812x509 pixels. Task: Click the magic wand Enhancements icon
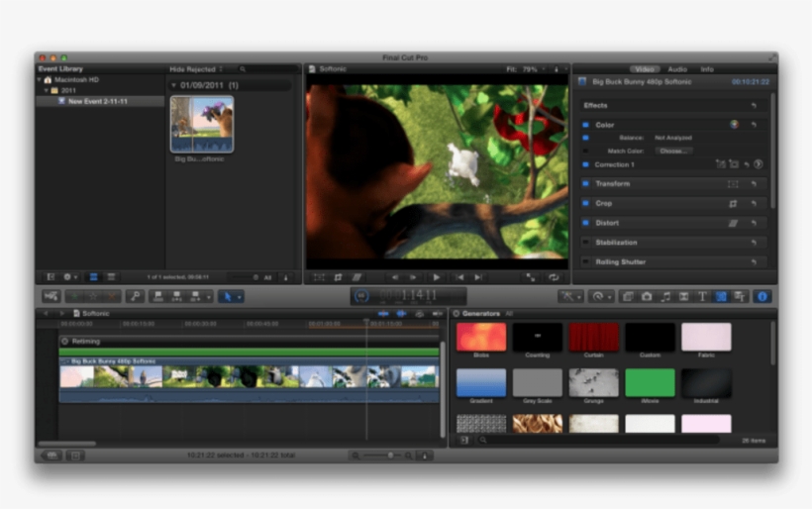[567, 296]
